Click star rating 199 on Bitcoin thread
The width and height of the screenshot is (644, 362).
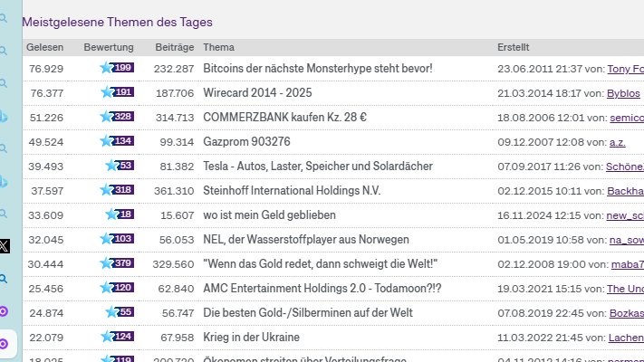pyautogui.click(x=118, y=68)
